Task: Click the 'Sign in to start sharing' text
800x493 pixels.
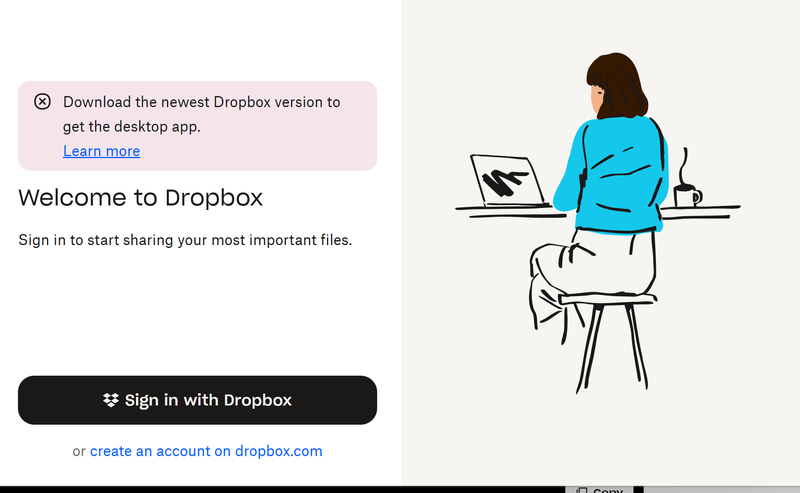Action: (x=185, y=240)
